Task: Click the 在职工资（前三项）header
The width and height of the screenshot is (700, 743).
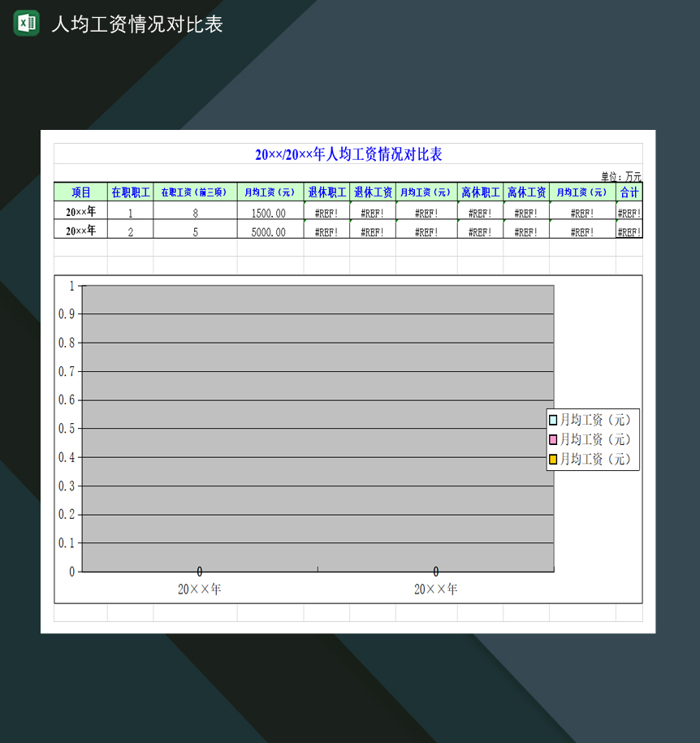Action: point(195,192)
